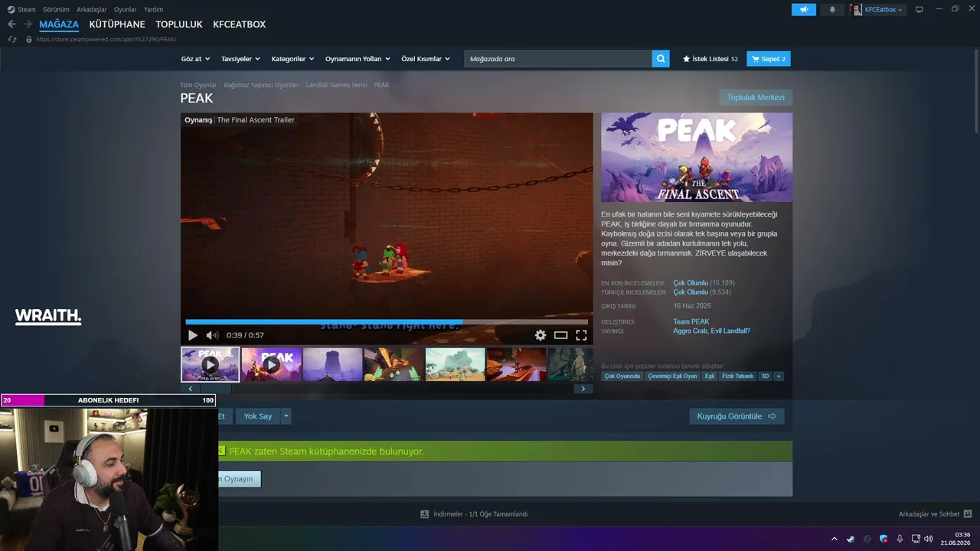Open the downloads status icon
Image resolution: width=980 pixels, height=551 pixels.
[x=424, y=514]
